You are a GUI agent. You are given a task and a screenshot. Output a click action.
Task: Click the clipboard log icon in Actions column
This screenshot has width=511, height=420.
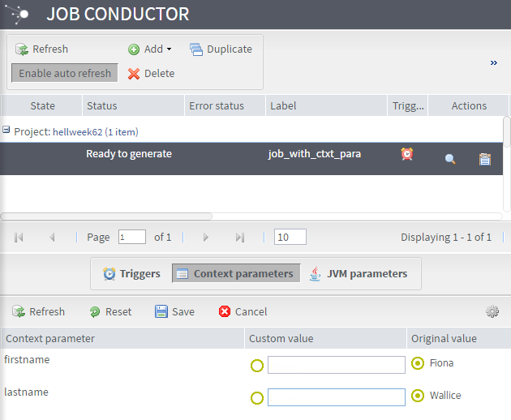(485, 160)
